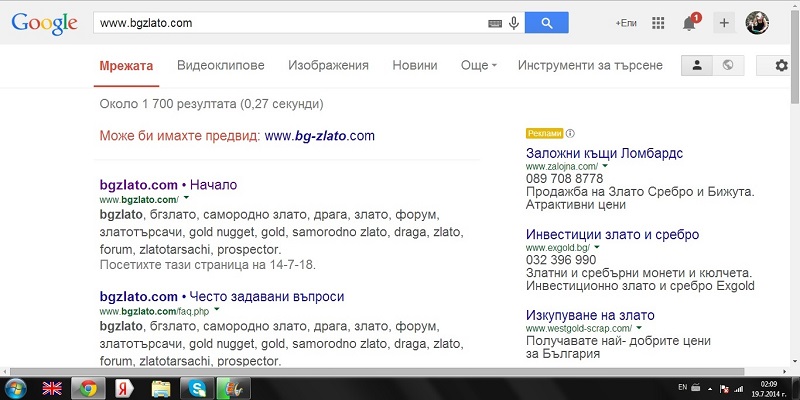Open Chrome from the taskbar

pos(88,389)
